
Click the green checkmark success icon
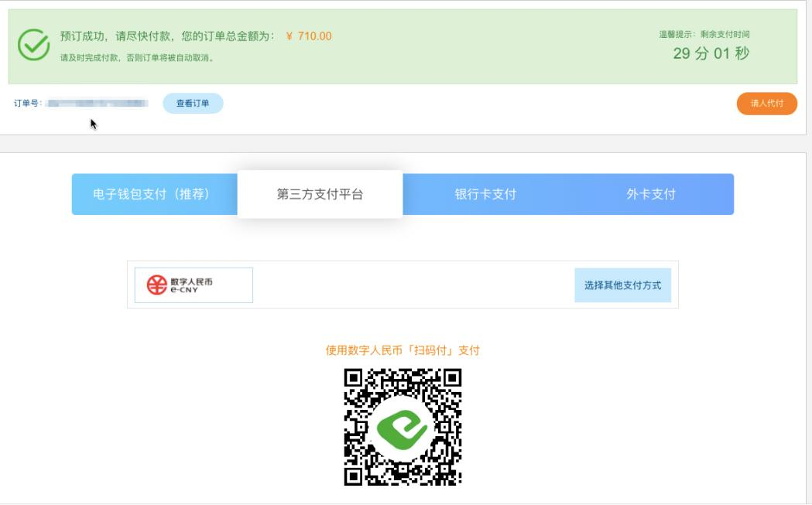(33, 46)
